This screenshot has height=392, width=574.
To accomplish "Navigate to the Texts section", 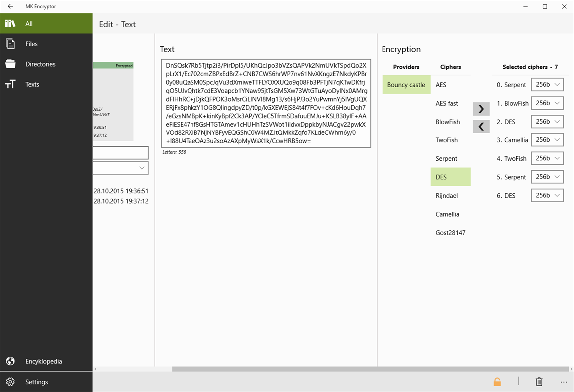I will [32, 84].
